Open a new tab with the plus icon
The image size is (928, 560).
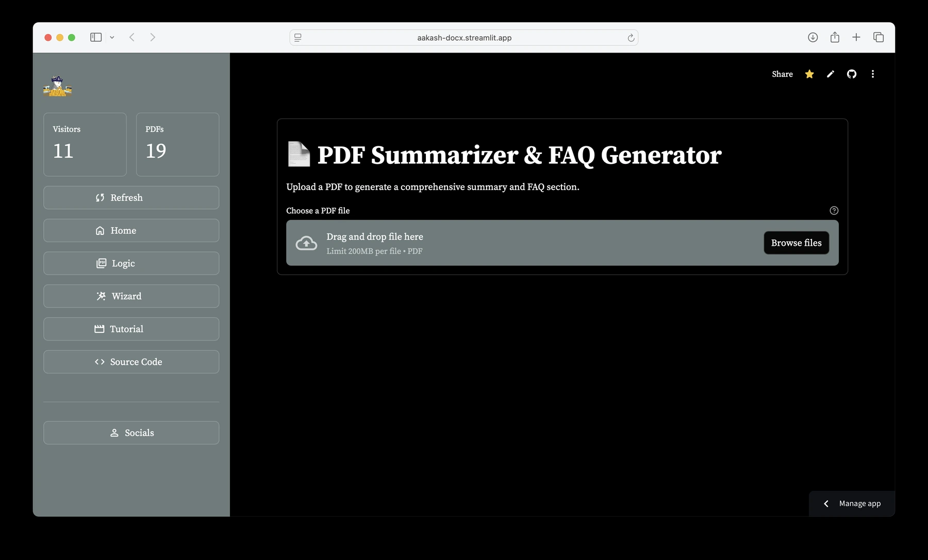856,37
